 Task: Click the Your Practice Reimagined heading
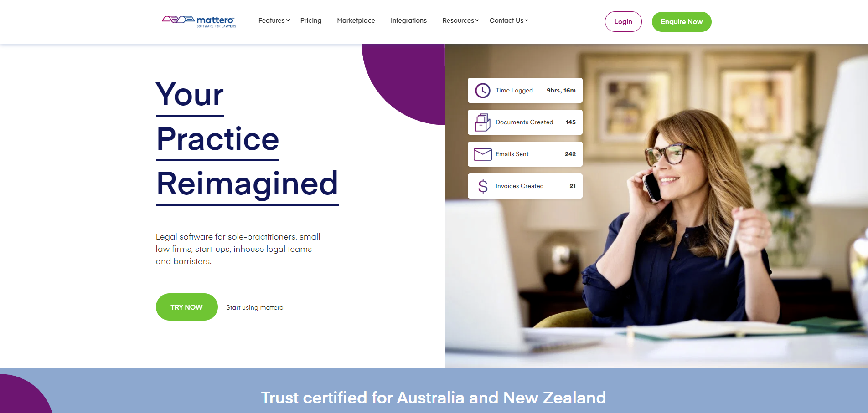pyautogui.click(x=248, y=141)
